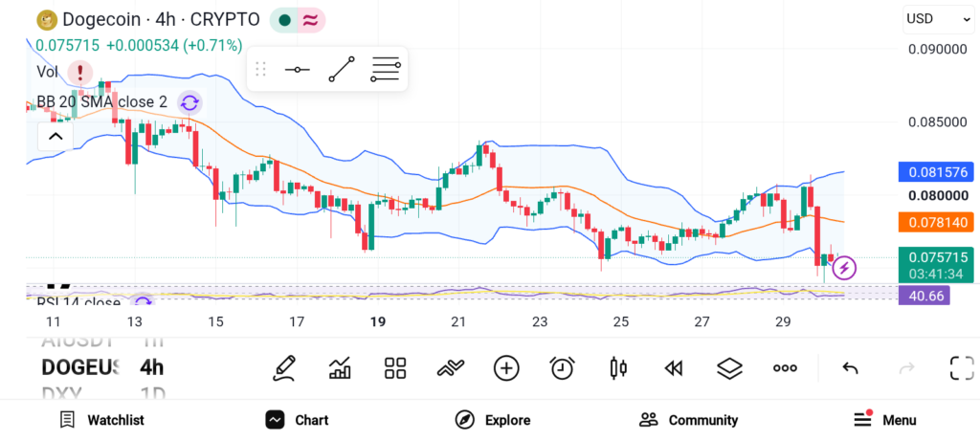Open the Community tab
Viewport: 980px width, 441px height.
tap(688, 420)
